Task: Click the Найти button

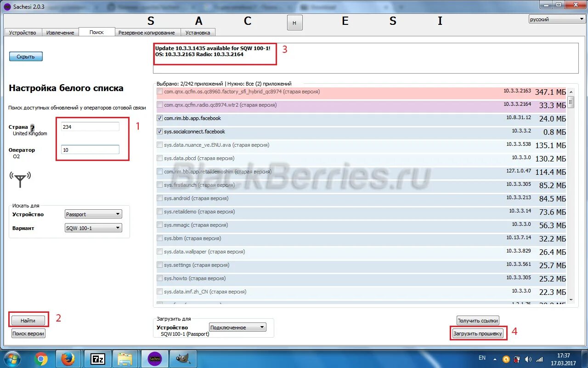Action: [x=28, y=321]
